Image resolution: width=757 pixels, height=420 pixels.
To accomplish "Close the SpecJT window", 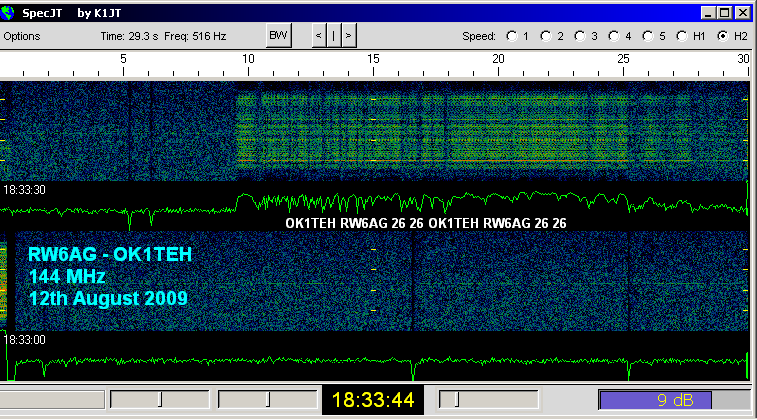I will pos(743,13).
